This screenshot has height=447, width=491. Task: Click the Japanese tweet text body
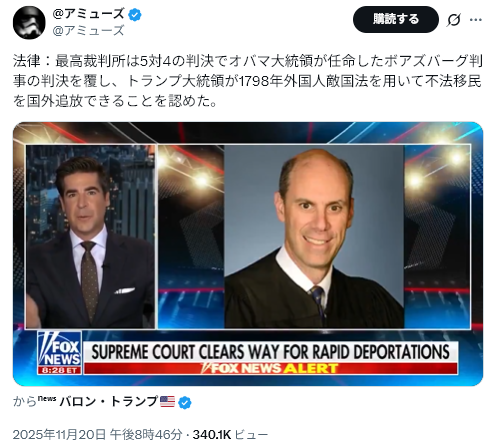(x=248, y=81)
